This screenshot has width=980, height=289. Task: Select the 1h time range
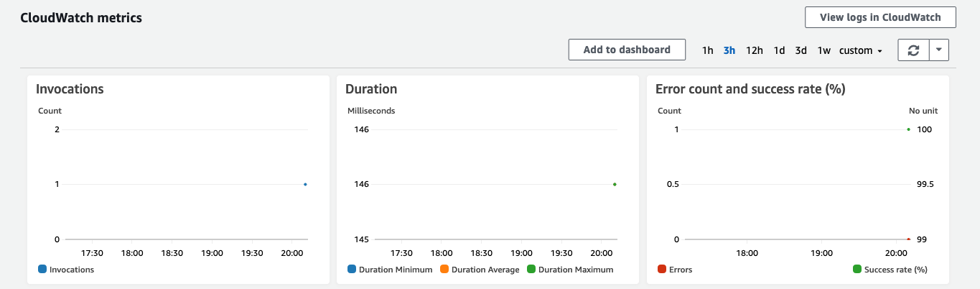708,50
